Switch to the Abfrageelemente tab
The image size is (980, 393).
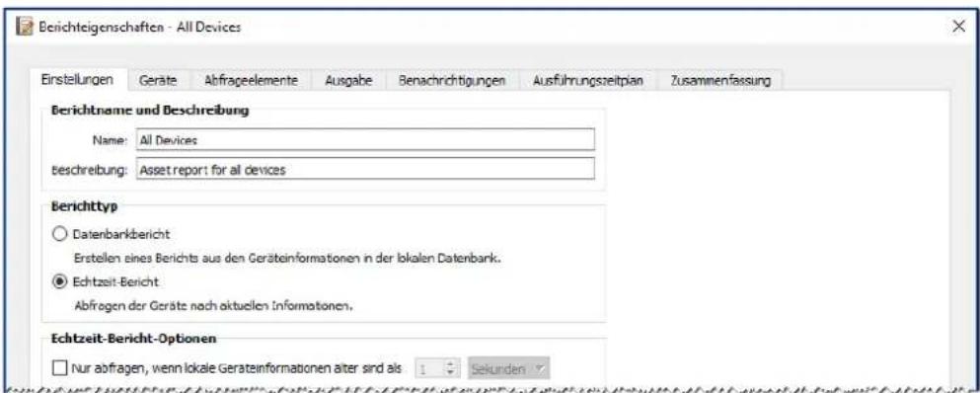tap(252, 80)
